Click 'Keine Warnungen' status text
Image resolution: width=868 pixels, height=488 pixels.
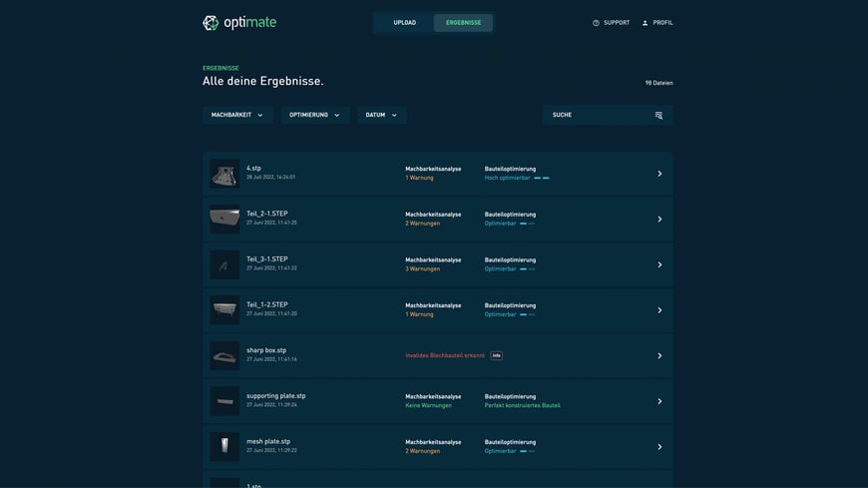[x=428, y=405]
